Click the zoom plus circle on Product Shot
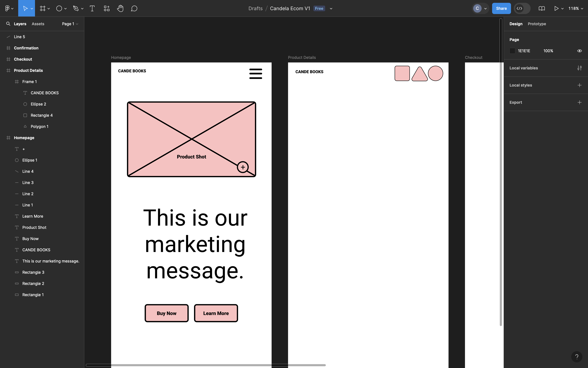 pyautogui.click(x=243, y=167)
